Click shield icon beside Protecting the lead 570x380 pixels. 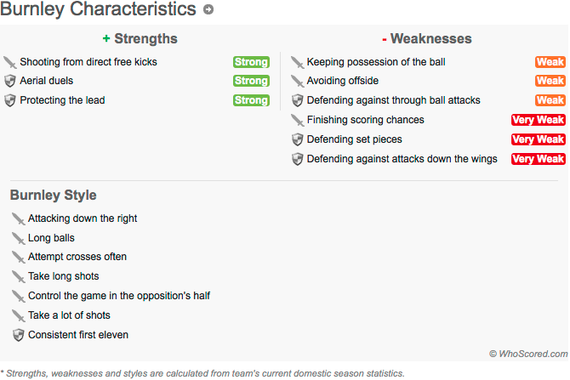pyautogui.click(x=10, y=100)
